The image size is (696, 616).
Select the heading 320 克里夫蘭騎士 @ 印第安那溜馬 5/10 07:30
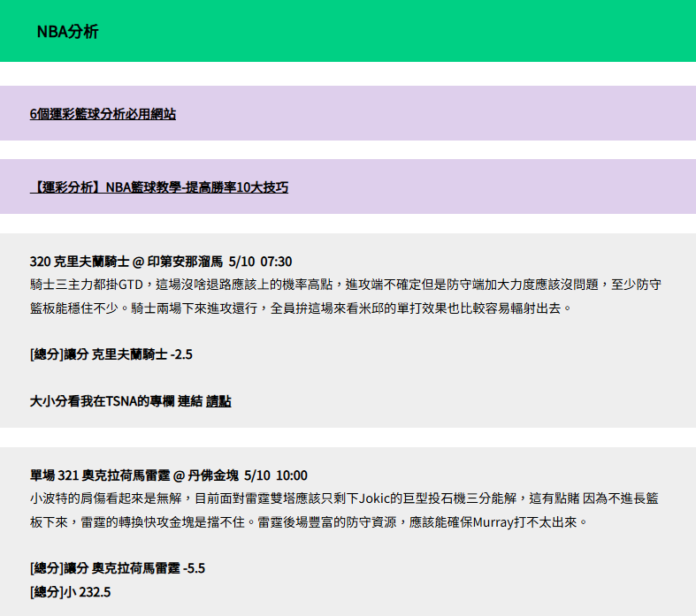(161, 262)
